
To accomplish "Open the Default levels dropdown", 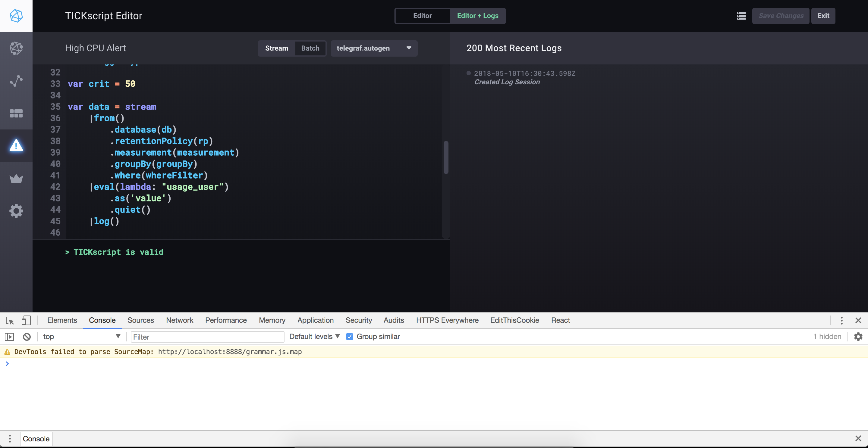I will [313, 336].
